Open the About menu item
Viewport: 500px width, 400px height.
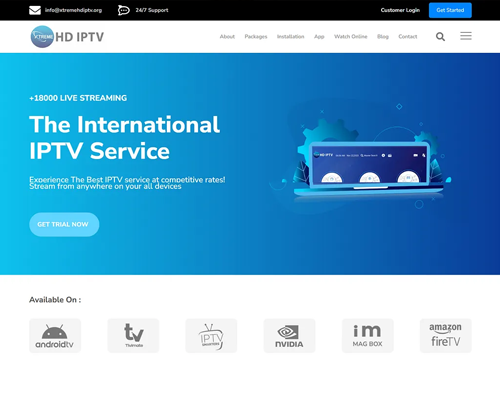227,37
